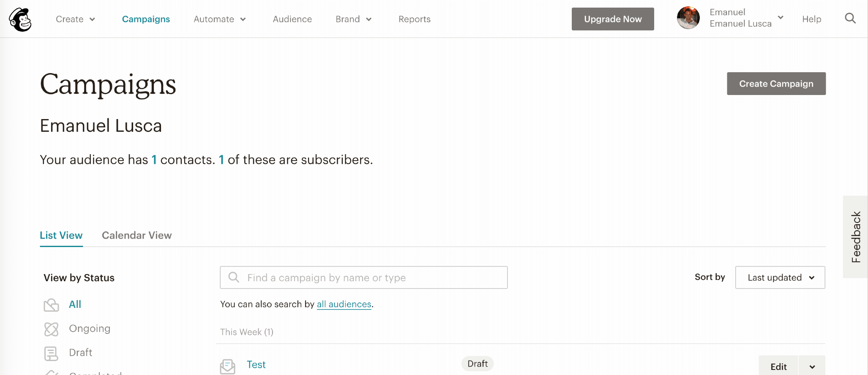868x375 pixels.
Task: Click the contacts count number 1
Action: point(154,160)
